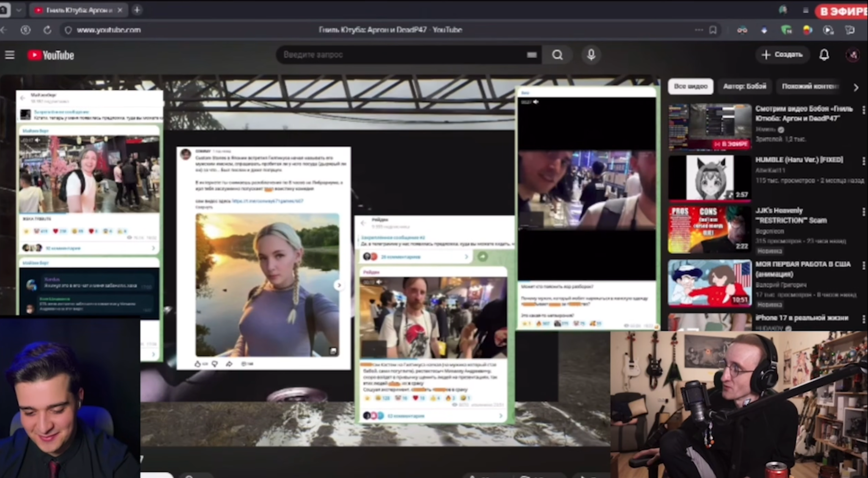Screen dimensions: 868x478
Task: Open the account avatar menu
Action: [852, 55]
